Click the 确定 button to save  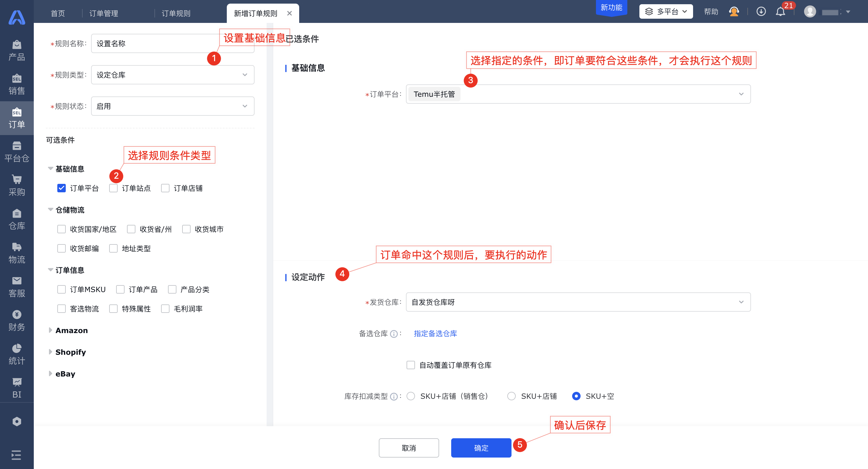tap(481, 448)
